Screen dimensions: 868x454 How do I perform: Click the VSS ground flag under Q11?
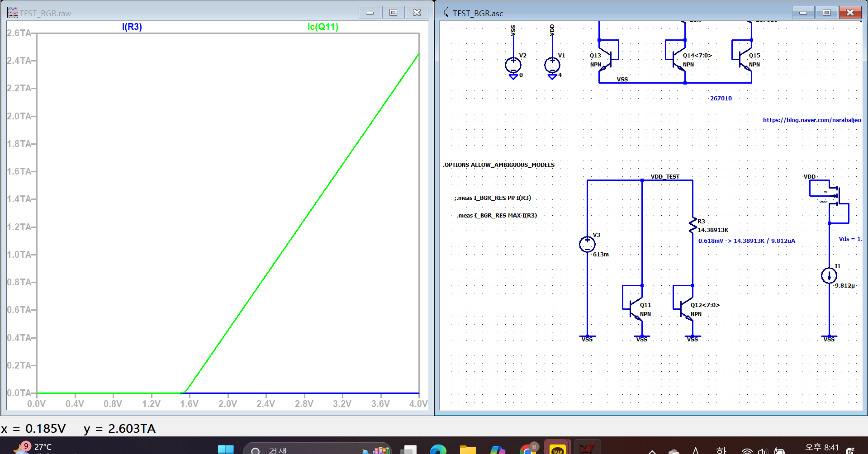[642, 338]
